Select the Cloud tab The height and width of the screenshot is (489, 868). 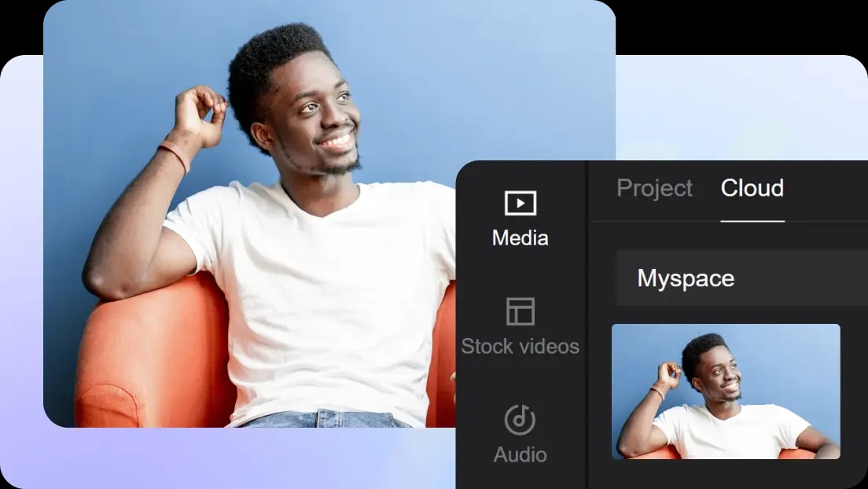(752, 189)
